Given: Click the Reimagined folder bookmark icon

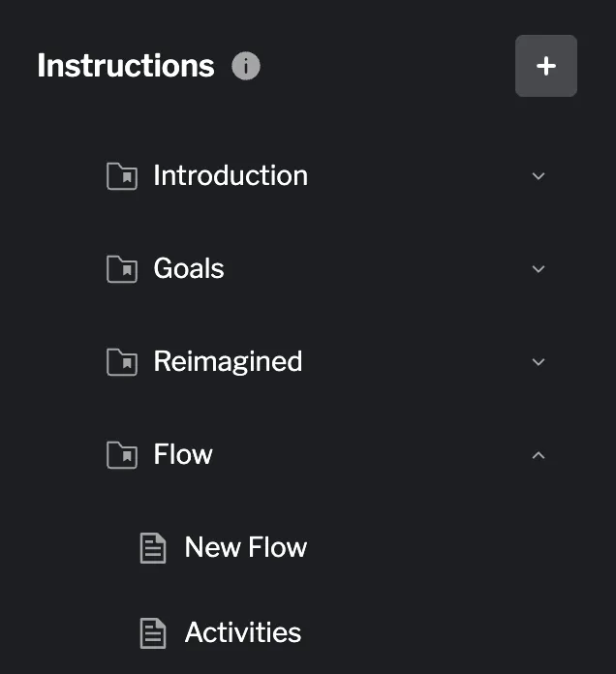Looking at the screenshot, I should coord(121,362).
